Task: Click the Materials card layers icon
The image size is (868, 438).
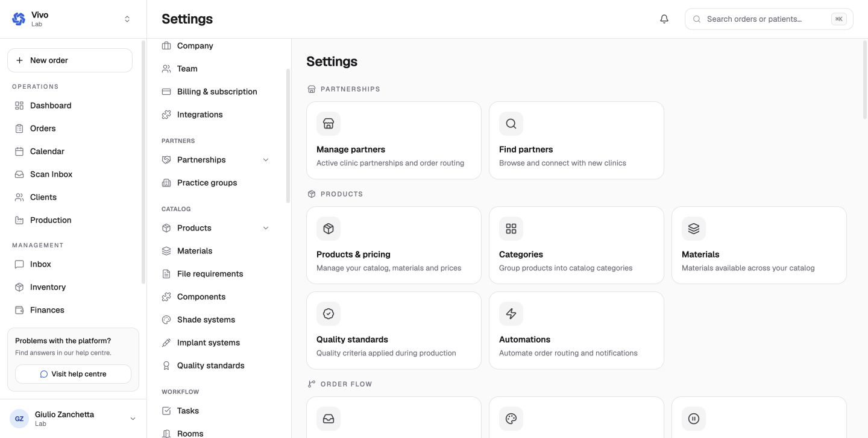Action: [x=694, y=229]
